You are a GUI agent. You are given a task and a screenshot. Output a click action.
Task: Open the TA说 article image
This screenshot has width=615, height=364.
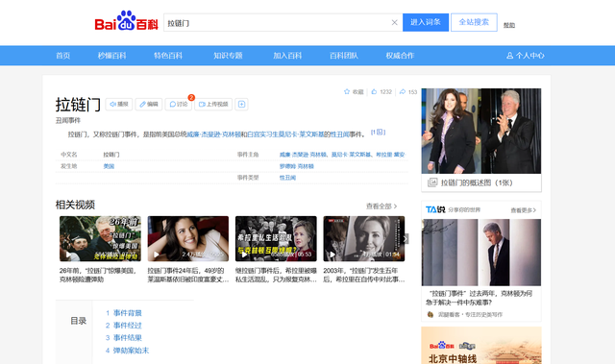[481, 253]
